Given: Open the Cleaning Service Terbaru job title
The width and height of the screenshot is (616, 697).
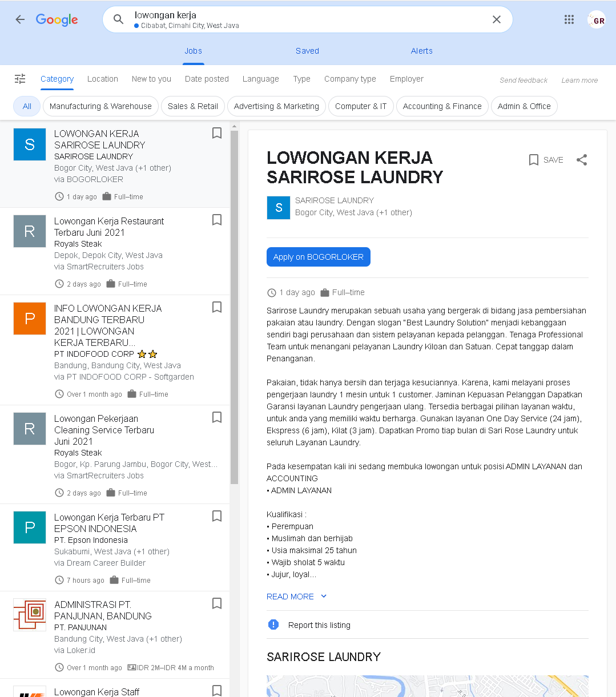Looking at the screenshot, I should click(x=104, y=430).
